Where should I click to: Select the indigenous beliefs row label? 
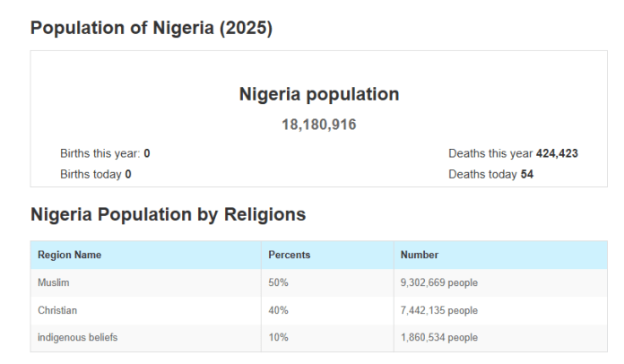[77, 337]
